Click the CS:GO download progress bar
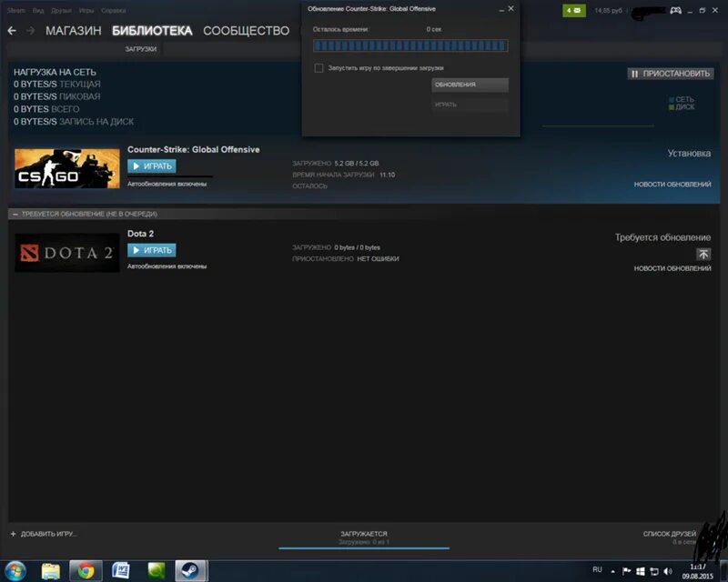This screenshot has width=728, height=582. 170,176
